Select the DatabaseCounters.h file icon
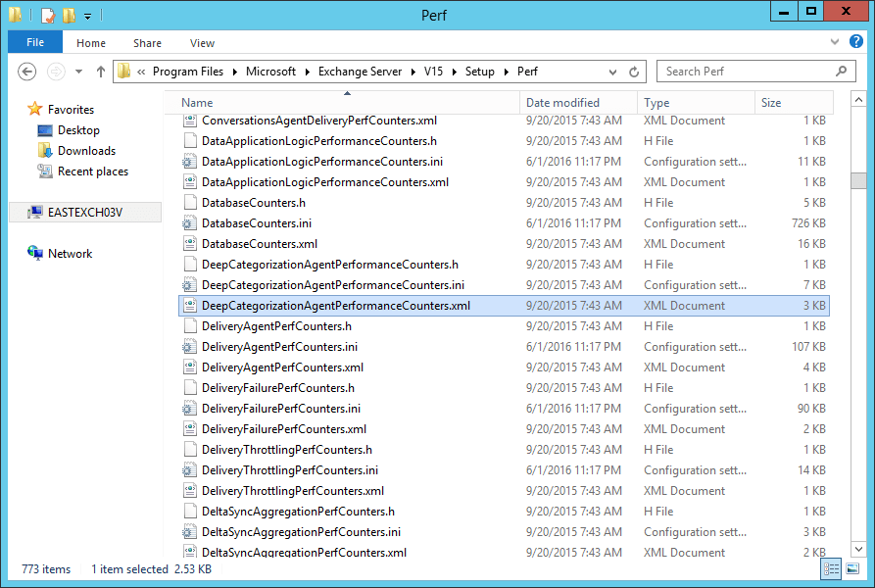Viewport: 875px width, 588px height. (190, 203)
